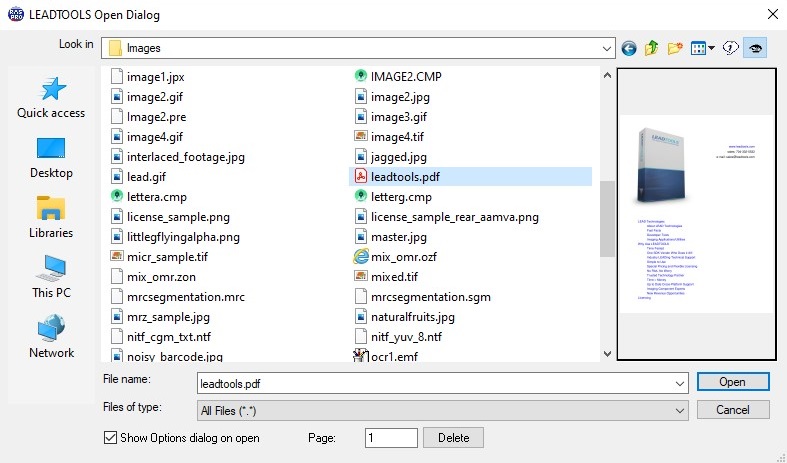The image size is (787, 463).
Task: Click the file info bubble icon
Action: coord(730,48)
